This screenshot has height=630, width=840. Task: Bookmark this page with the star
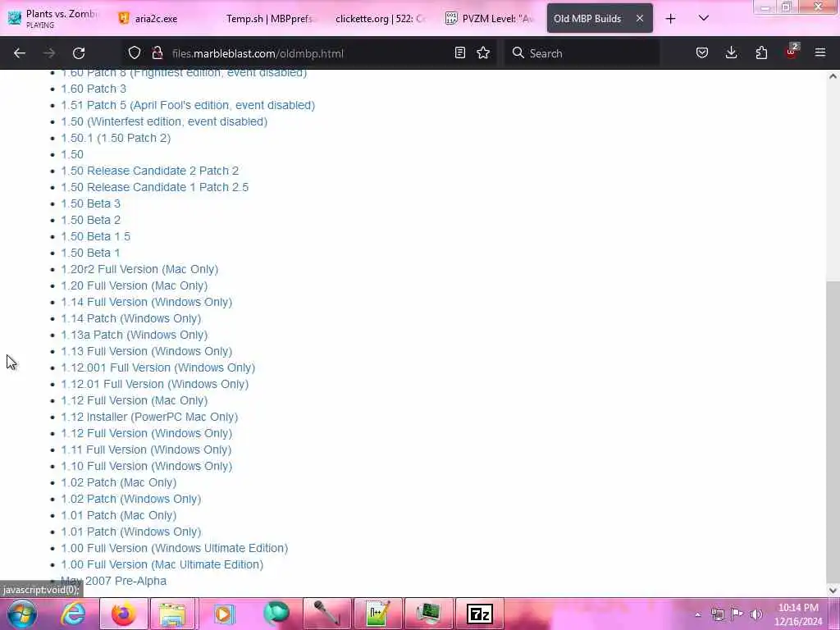[483, 52]
